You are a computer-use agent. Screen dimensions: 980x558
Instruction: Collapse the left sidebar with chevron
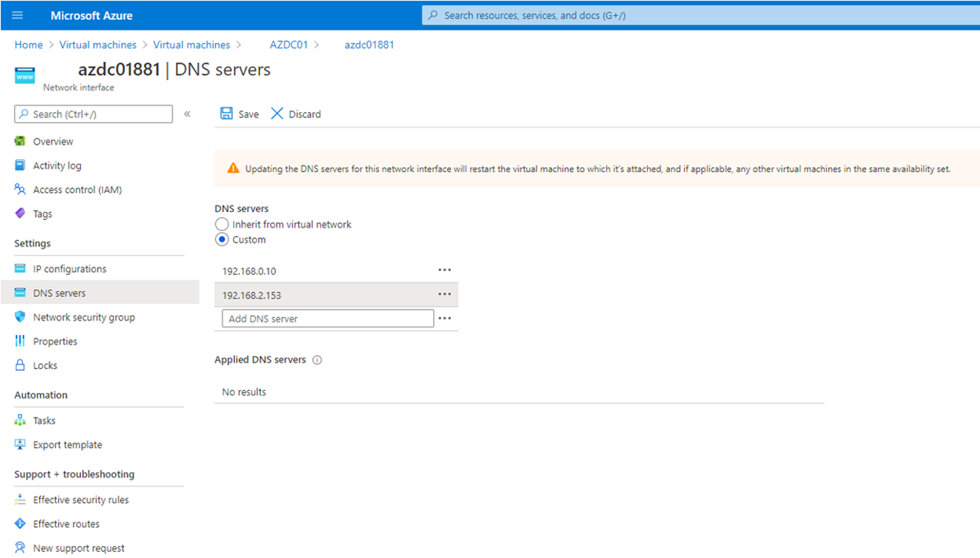(x=187, y=114)
